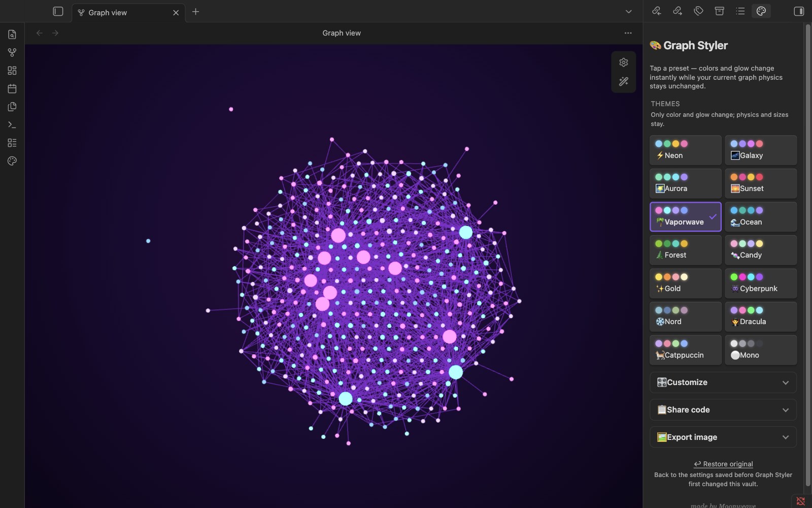Select the Galaxy theme preset
This screenshot has width=812, height=508.
click(761, 150)
